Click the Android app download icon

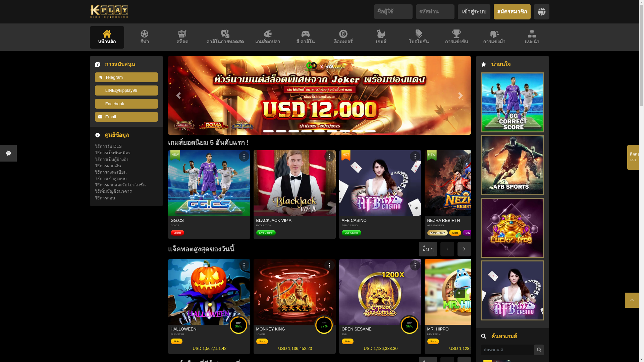8,153
